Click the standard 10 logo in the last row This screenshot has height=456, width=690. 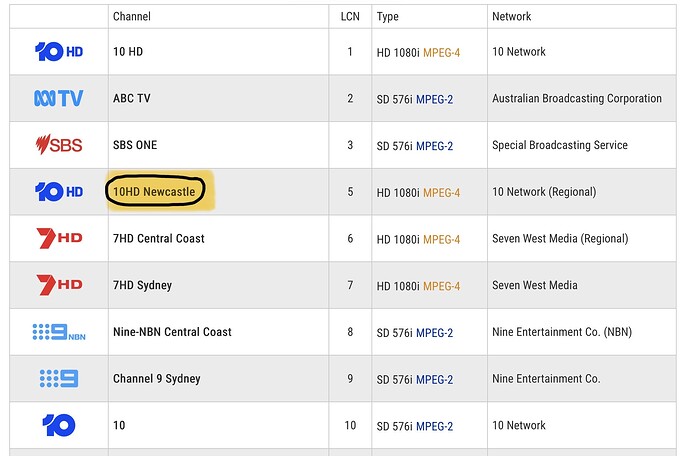click(58, 425)
